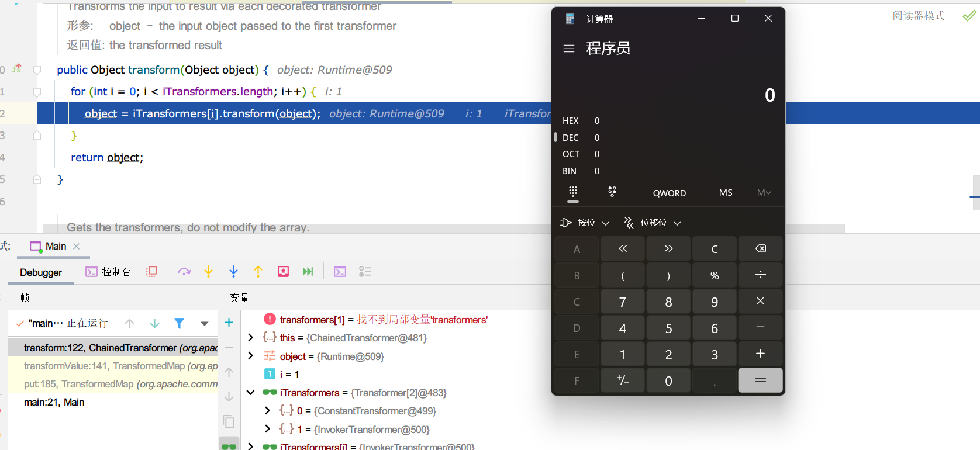Open the Bit shift dropdown in calculator
The height and width of the screenshot is (450, 980).
[652, 223]
